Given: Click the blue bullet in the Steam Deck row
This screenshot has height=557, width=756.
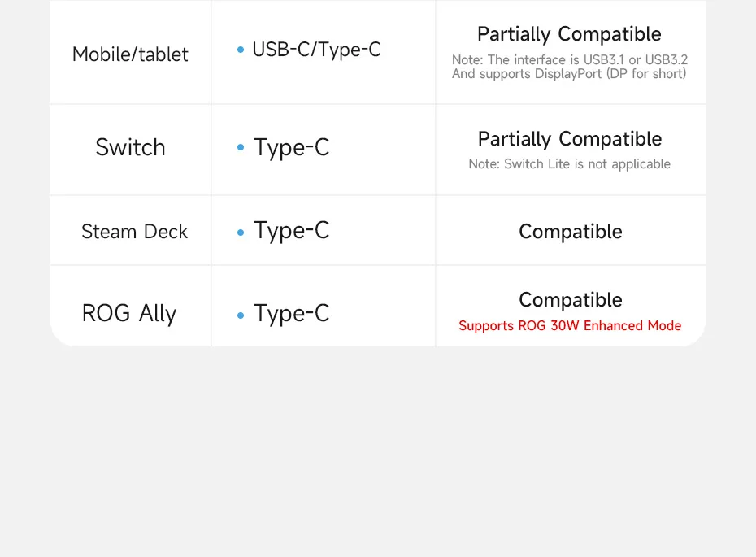Looking at the screenshot, I should point(241,233).
